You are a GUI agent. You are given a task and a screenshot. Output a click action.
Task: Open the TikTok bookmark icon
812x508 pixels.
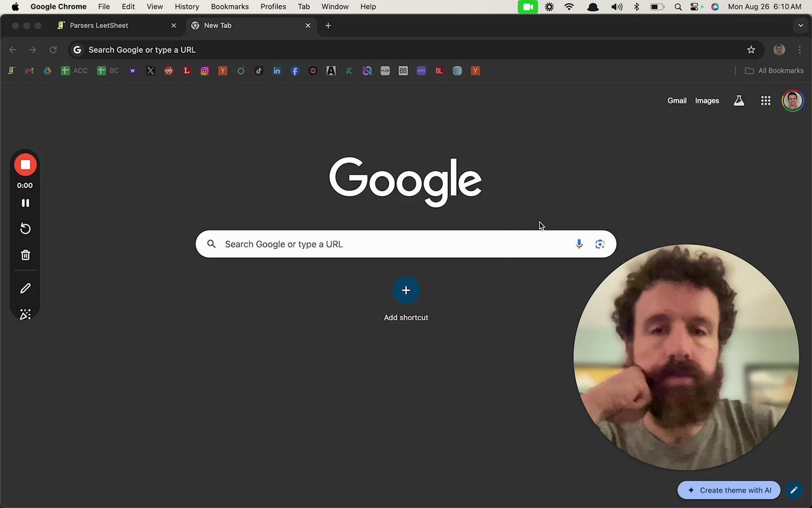(x=259, y=71)
